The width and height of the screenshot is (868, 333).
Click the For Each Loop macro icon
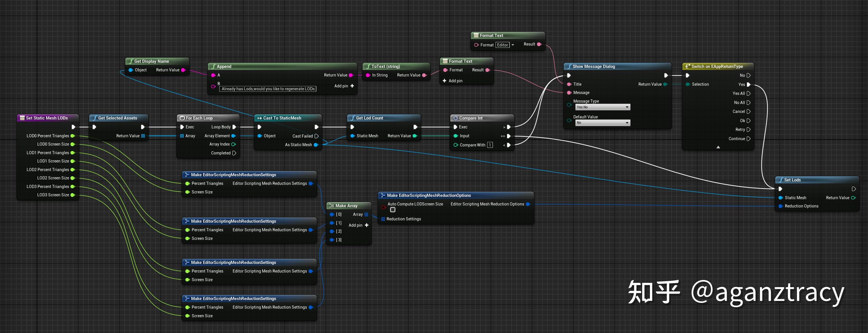pos(182,118)
